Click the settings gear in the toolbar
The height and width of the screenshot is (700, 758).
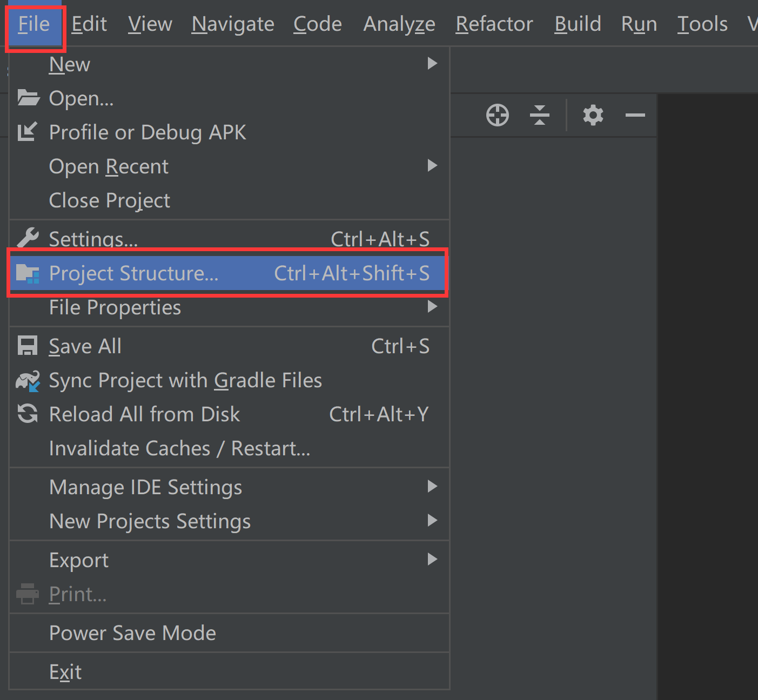(x=593, y=115)
